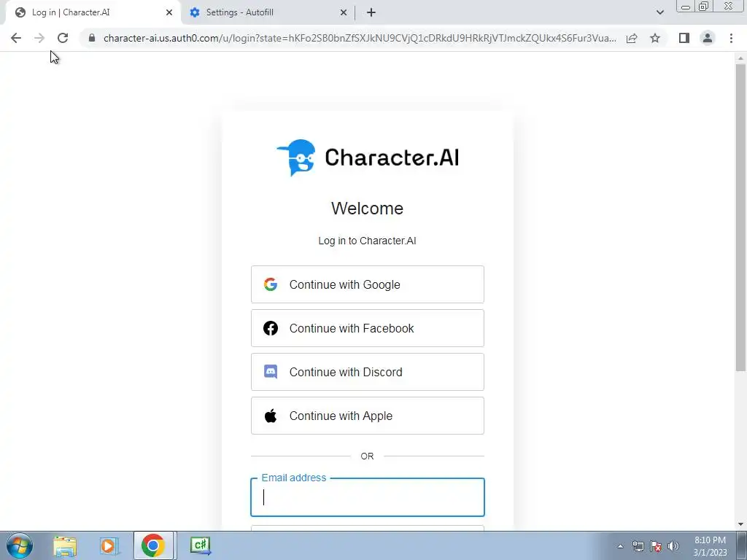Sign in using Continue with Apple
The image size is (747, 560).
368,416
